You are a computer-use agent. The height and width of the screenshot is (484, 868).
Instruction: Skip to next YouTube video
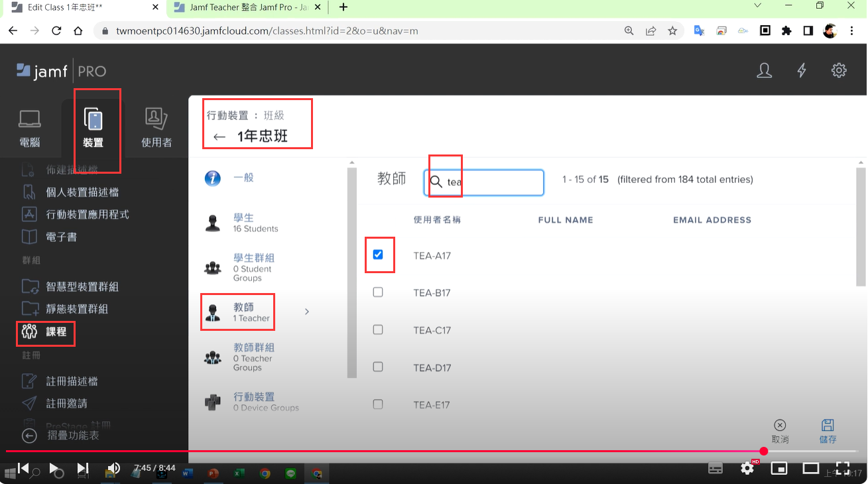pyautogui.click(x=84, y=468)
